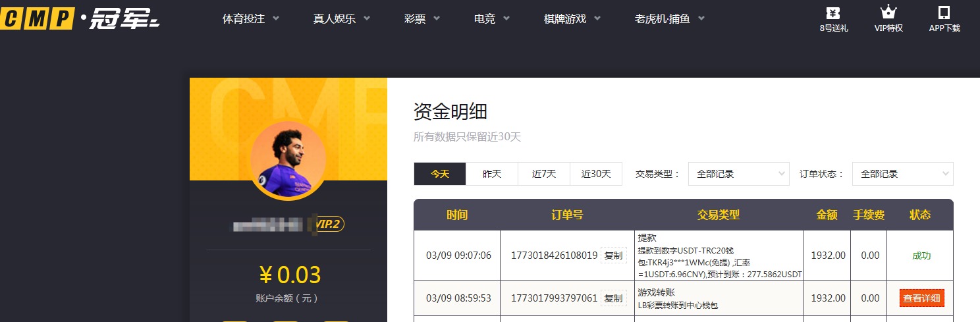980x322 pixels.
Task: Click the 状态 column header
Action: pyautogui.click(x=920, y=215)
